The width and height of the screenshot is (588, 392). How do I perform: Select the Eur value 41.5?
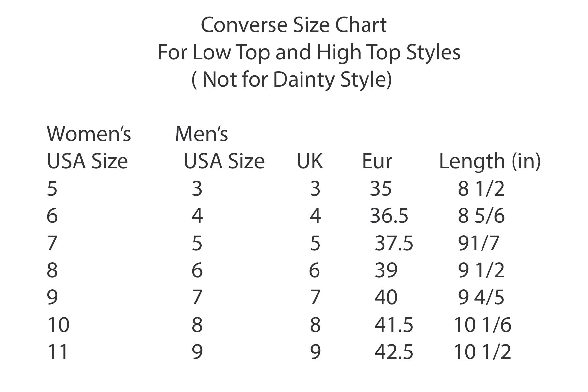click(394, 325)
